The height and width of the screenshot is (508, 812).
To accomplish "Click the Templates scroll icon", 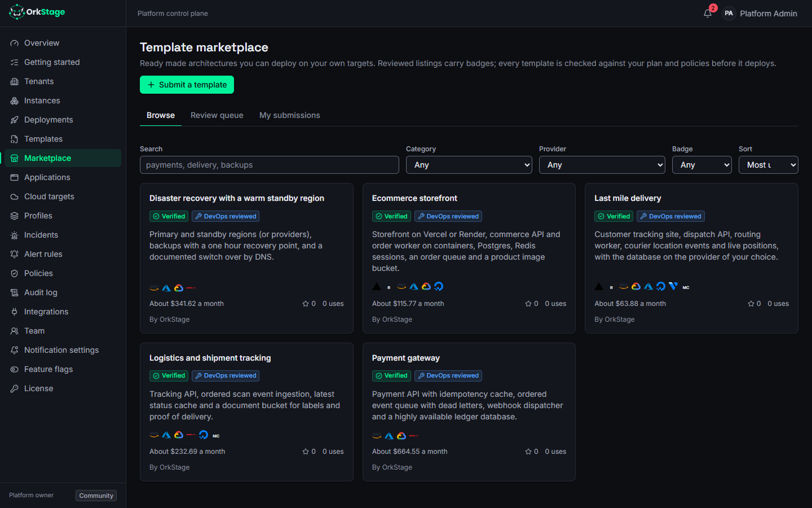I will (15, 139).
